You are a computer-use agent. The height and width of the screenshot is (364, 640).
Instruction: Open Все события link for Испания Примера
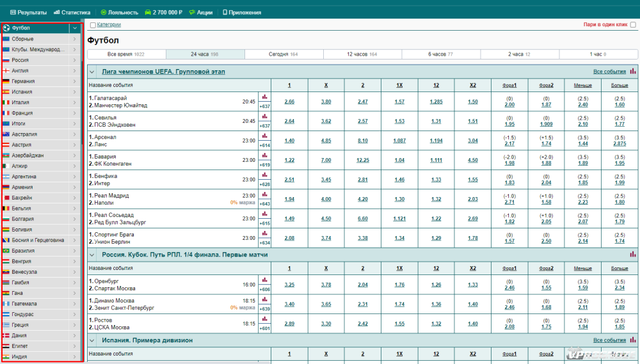tap(609, 340)
